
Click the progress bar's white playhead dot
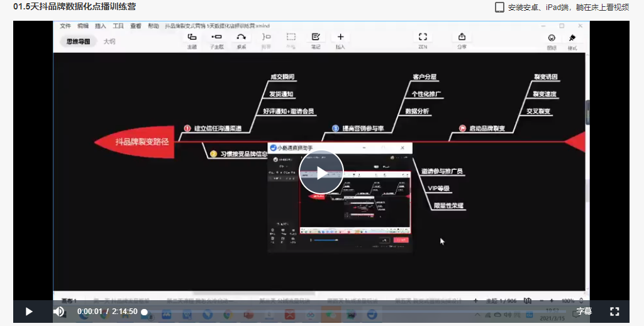click(144, 312)
